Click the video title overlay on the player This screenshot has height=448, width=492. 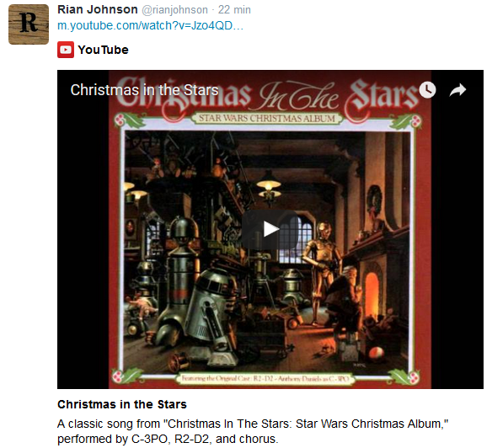[144, 90]
